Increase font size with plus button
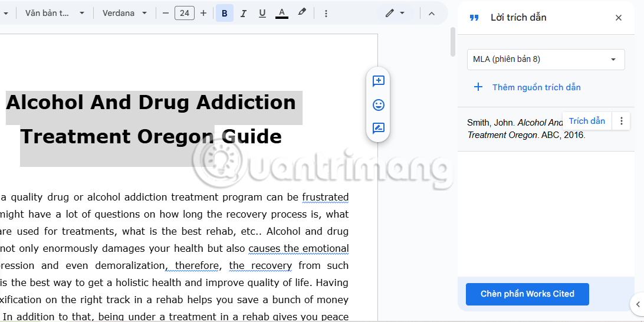This screenshot has width=644, height=322. pyautogui.click(x=203, y=13)
